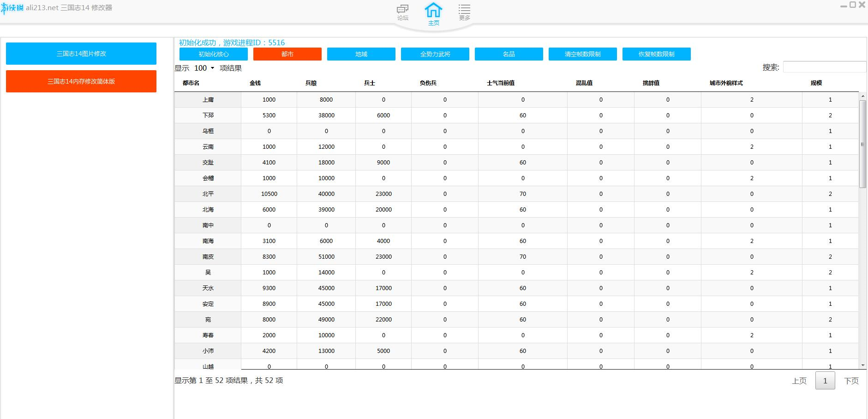868x419 pixels.
Task: Select 三国志14图片修改 in the sidebar
Action: pos(81,54)
